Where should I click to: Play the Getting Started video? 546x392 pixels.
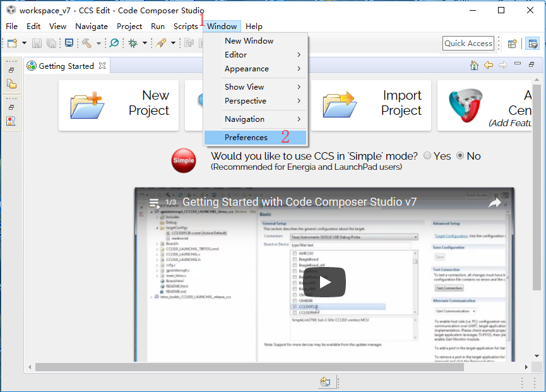coord(324,282)
